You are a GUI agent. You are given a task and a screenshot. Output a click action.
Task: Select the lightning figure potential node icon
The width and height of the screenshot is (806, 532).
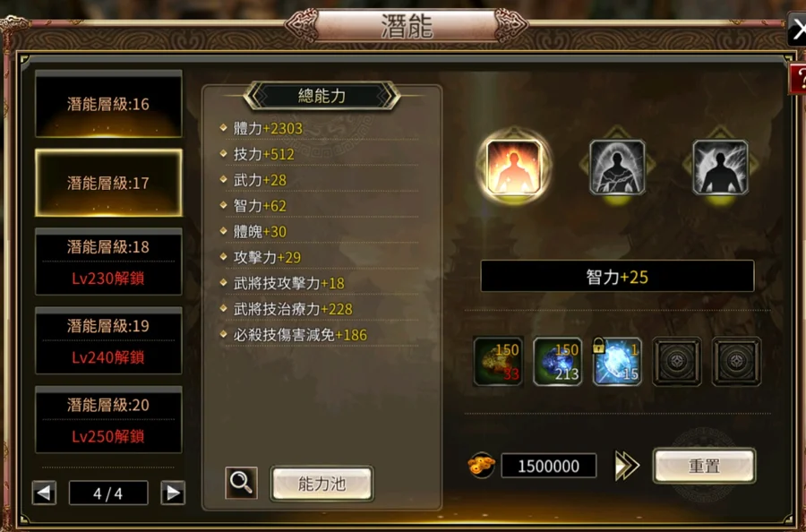click(720, 167)
